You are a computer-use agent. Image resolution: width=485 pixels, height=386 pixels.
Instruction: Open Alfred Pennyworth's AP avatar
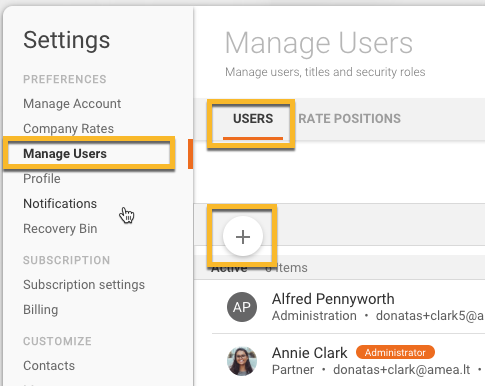tap(242, 307)
